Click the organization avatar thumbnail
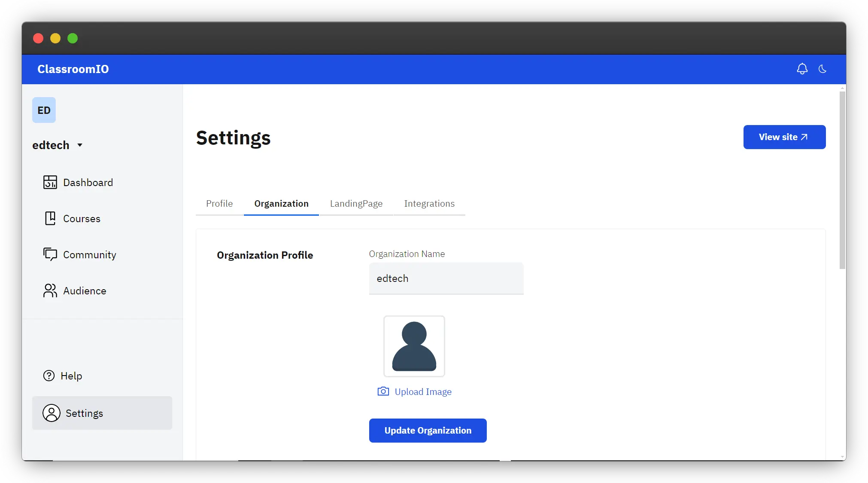Viewport: 868px width, 483px height. (414, 346)
